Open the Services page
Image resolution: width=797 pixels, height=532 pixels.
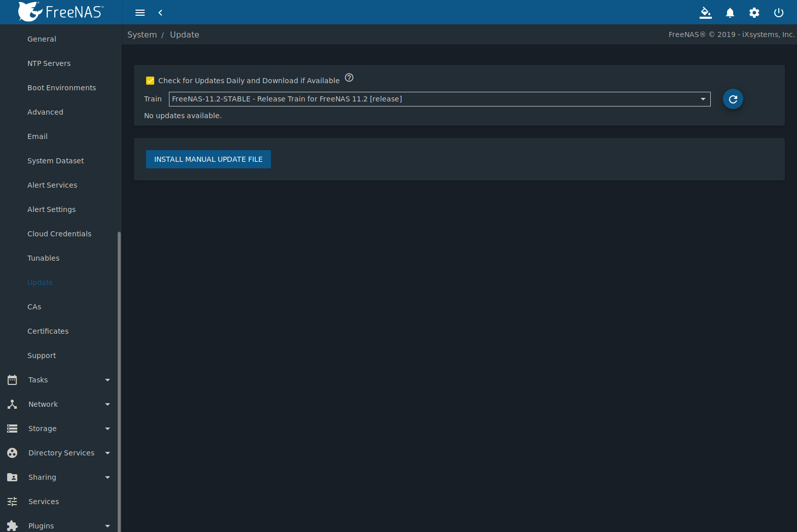tap(44, 502)
